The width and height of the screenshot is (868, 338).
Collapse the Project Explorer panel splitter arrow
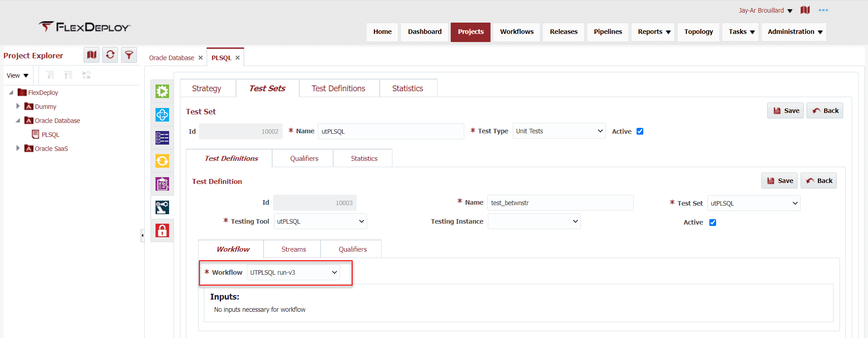pyautogui.click(x=142, y=235)
